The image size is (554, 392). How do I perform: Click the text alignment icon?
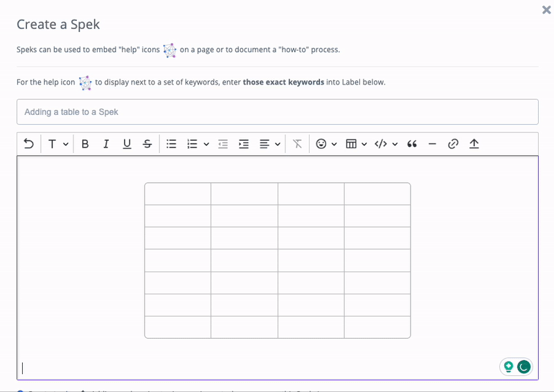point(265,144)
